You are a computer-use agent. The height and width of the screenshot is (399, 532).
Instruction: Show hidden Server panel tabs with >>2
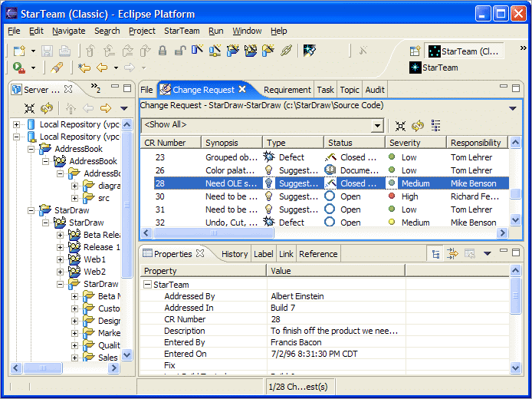click(96, 88)
